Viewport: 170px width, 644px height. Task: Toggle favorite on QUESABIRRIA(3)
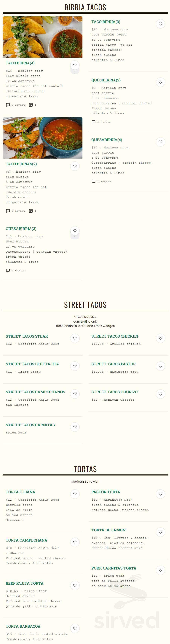coord(75,230)
